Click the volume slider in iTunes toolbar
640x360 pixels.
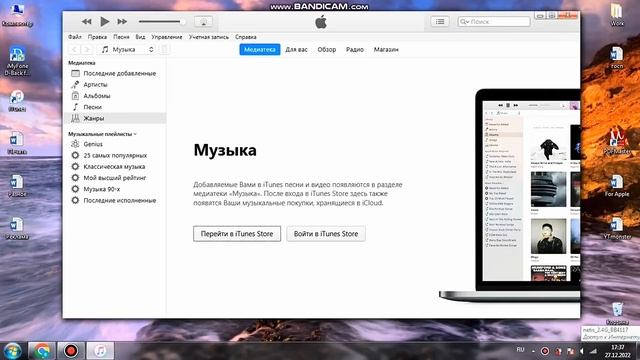tap(162, 22)
